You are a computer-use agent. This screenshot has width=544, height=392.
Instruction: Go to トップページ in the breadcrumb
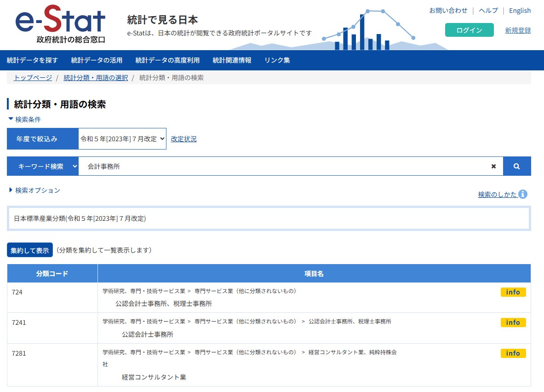point(33,78)
